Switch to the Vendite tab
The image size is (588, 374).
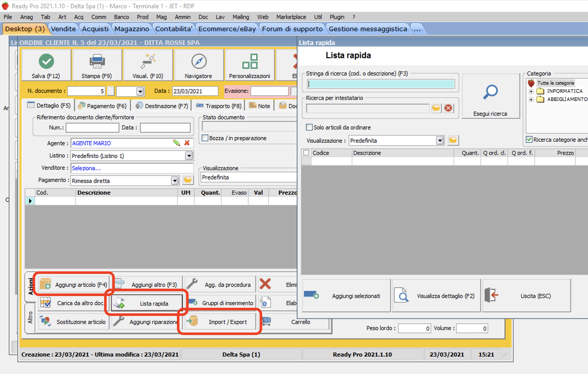[63, 29]
